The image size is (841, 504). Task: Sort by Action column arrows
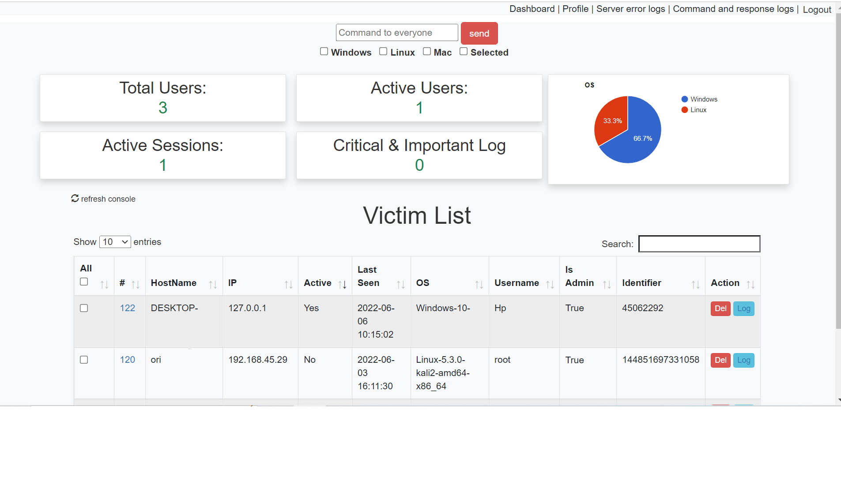750,285
